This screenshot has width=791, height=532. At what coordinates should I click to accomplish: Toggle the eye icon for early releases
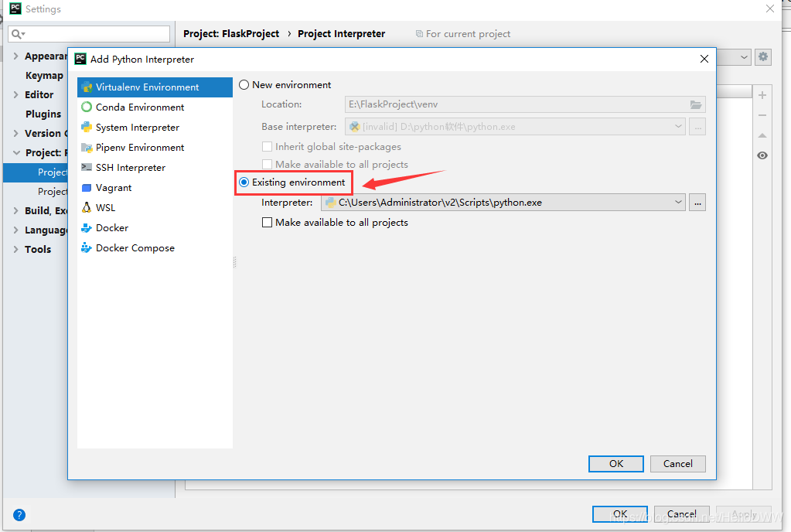pyautogui.click(x=762, y=155)
